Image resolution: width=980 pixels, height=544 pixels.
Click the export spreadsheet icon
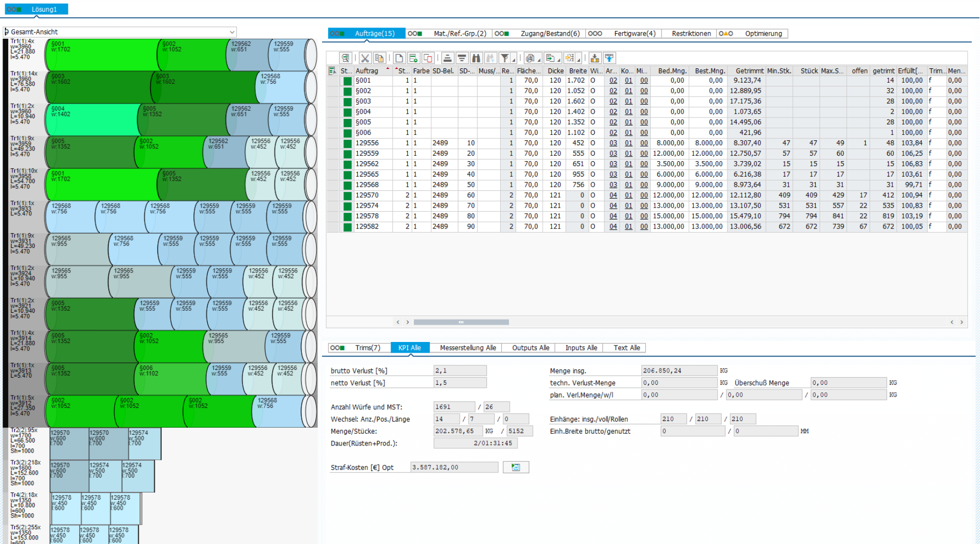550,58
